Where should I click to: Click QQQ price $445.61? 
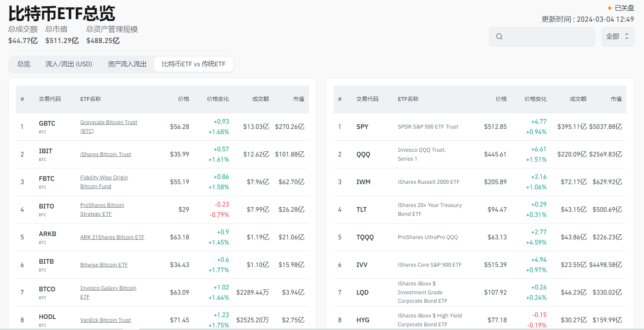[495, 154]
